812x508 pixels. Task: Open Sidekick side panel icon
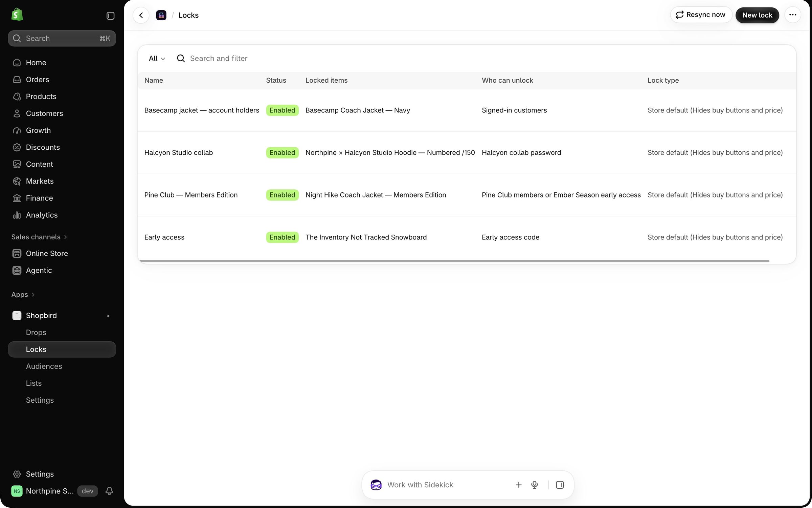click(560, 485)
